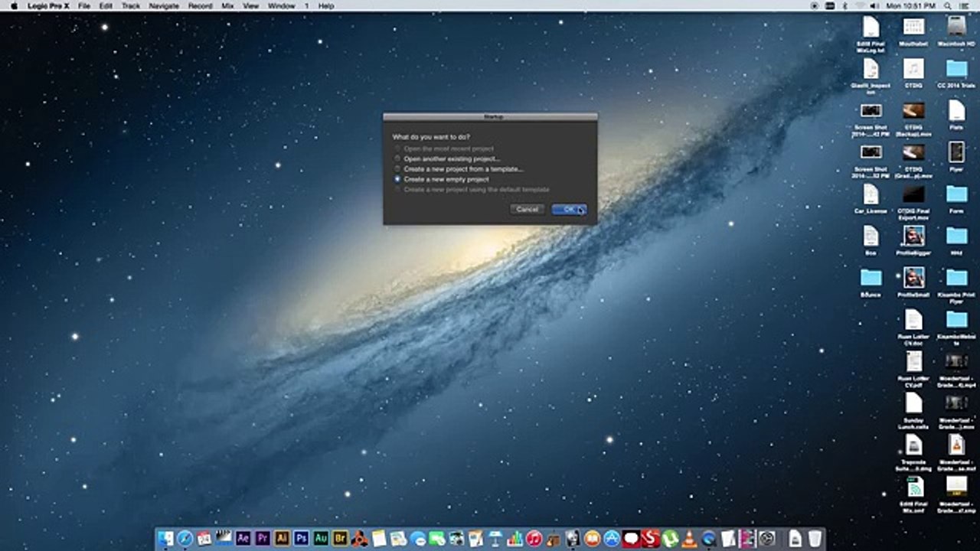
Task: Open the Track menu
Action: click(x=131, y=5)
